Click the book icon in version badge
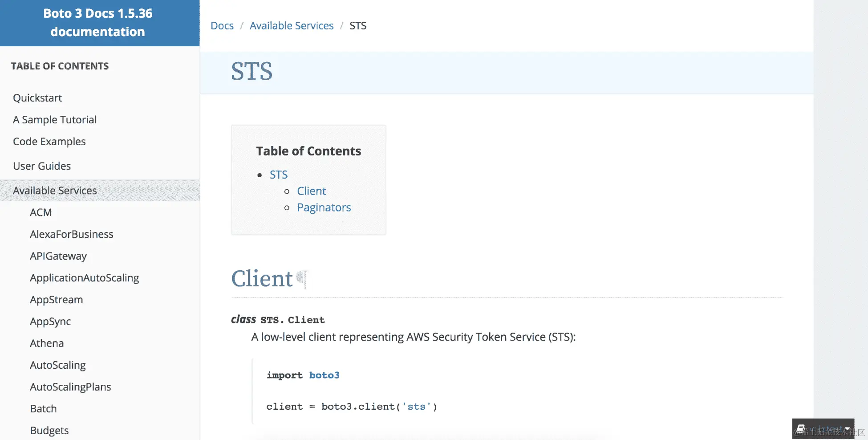Screen dimensions: 868x440 click(800, 429)
